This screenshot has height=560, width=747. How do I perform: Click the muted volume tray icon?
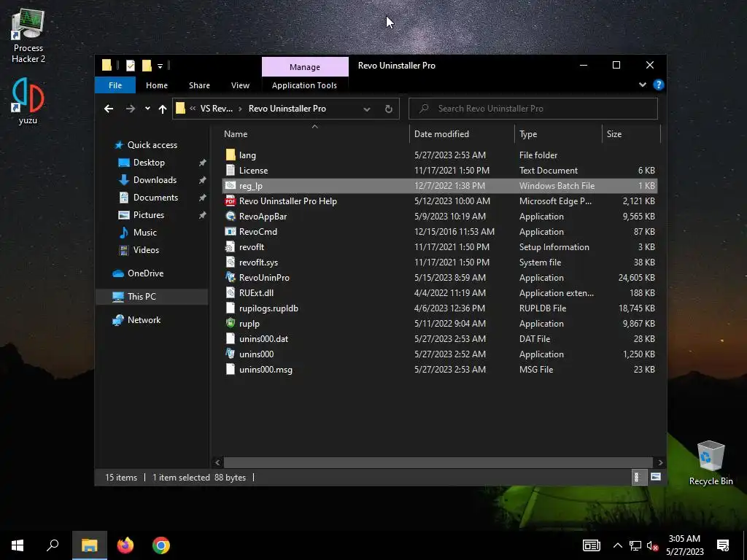(x=651, y=545)
